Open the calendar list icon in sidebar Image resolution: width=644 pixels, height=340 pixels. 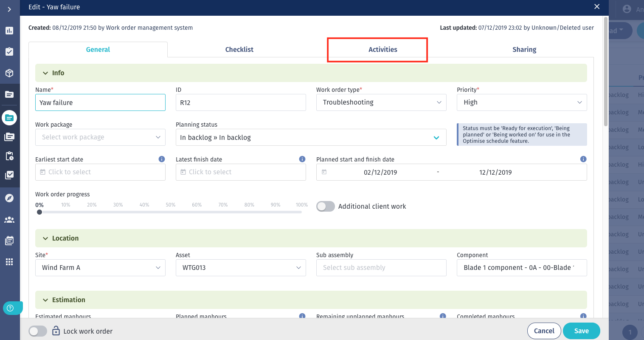pos(9,241)
